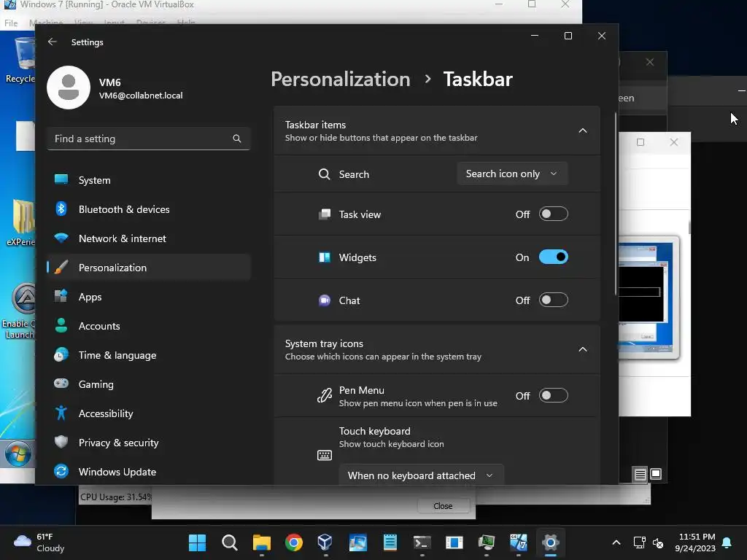Click the Task view icon in settings list
747x560 pixels.
[325, 214]
